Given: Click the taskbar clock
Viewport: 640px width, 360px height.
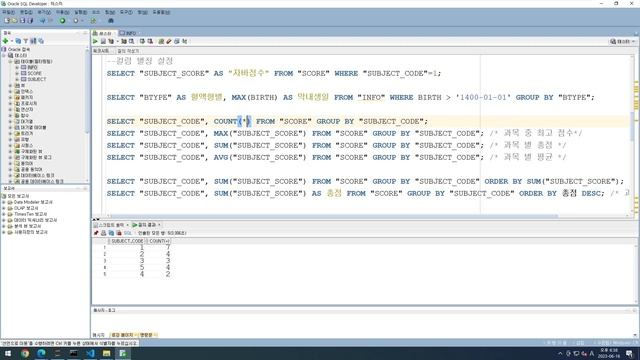Looking at the screenshot, I should [609, 353].
